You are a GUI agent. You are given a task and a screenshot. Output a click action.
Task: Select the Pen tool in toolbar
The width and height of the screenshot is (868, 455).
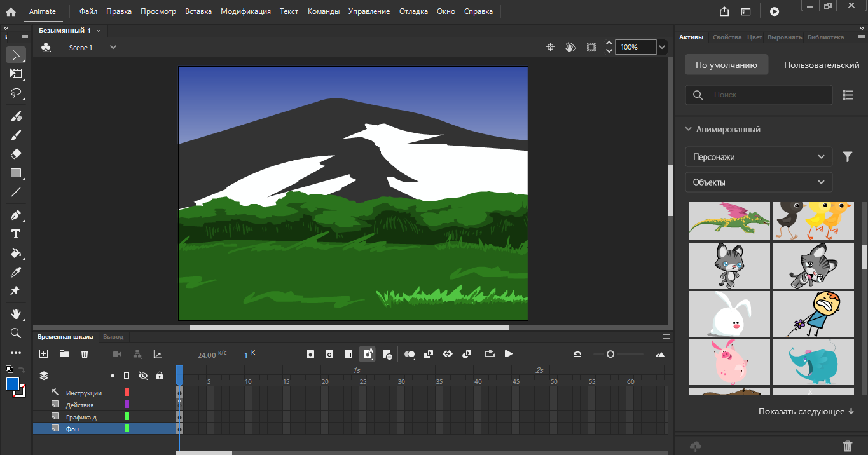[x=16, y=215]
